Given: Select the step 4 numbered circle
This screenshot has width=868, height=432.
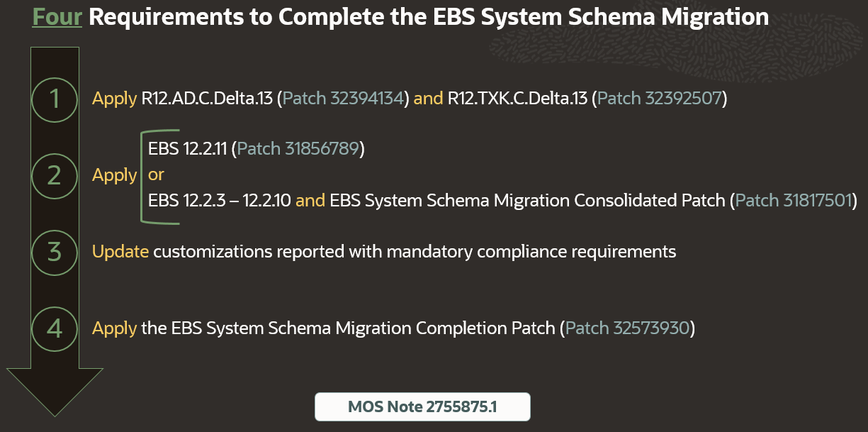Looking at the screenshot, I should tap(55, 328).
